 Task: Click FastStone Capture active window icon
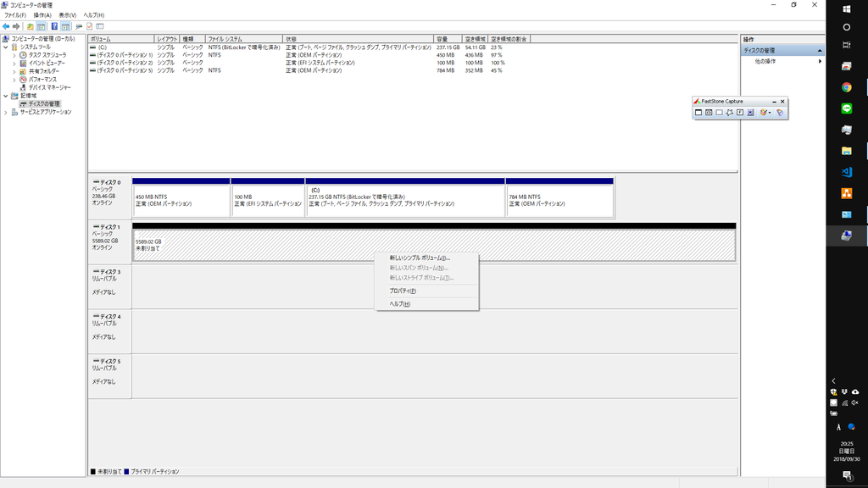tap(698, 113)
